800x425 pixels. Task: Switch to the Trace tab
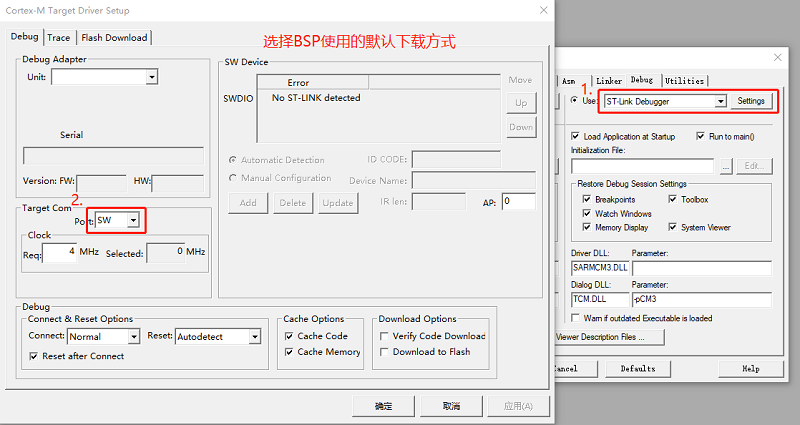point(58,38)
